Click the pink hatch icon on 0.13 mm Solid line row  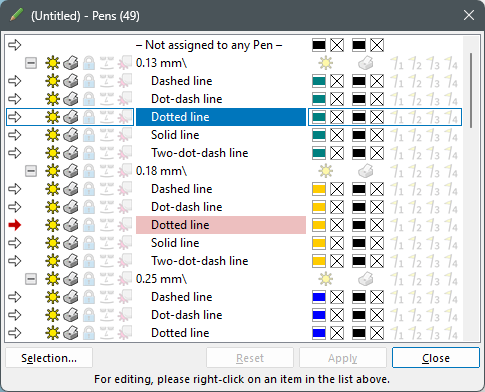tap(125, 135)
